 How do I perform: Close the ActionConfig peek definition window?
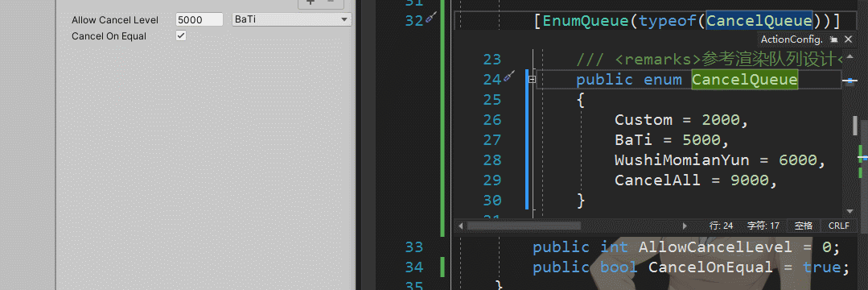coord(848,39)
